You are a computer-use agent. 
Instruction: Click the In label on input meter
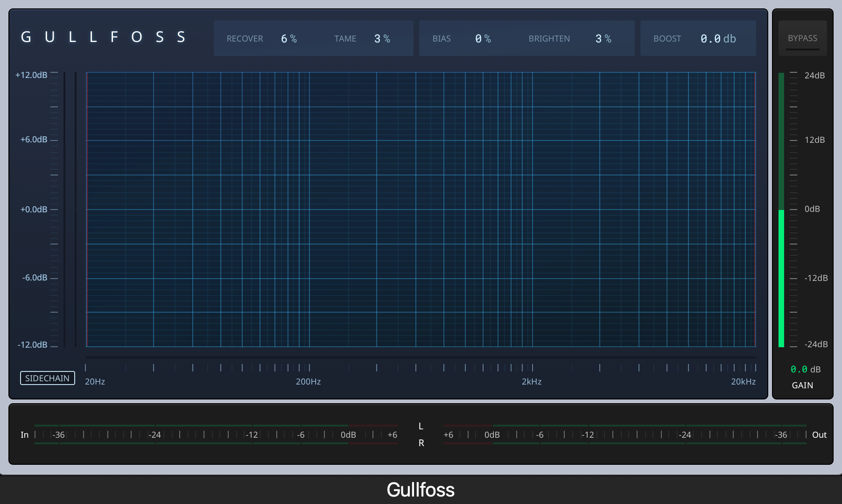click(25, 435)
